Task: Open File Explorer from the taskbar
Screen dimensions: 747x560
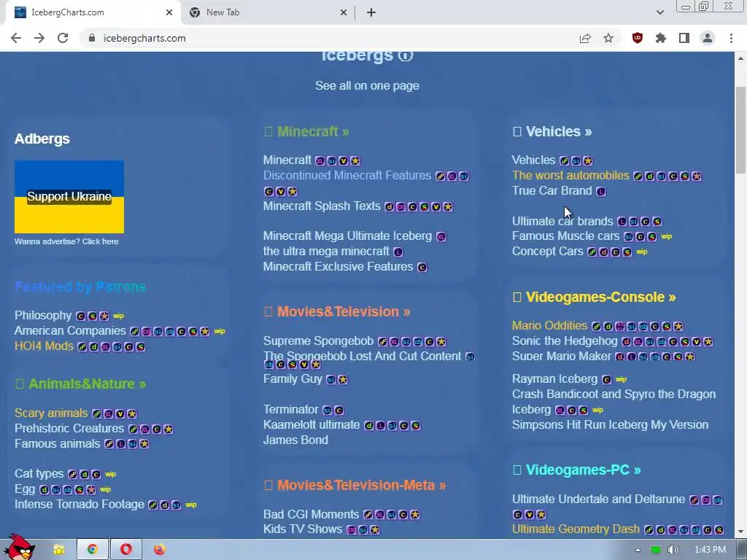Action: 59,550
